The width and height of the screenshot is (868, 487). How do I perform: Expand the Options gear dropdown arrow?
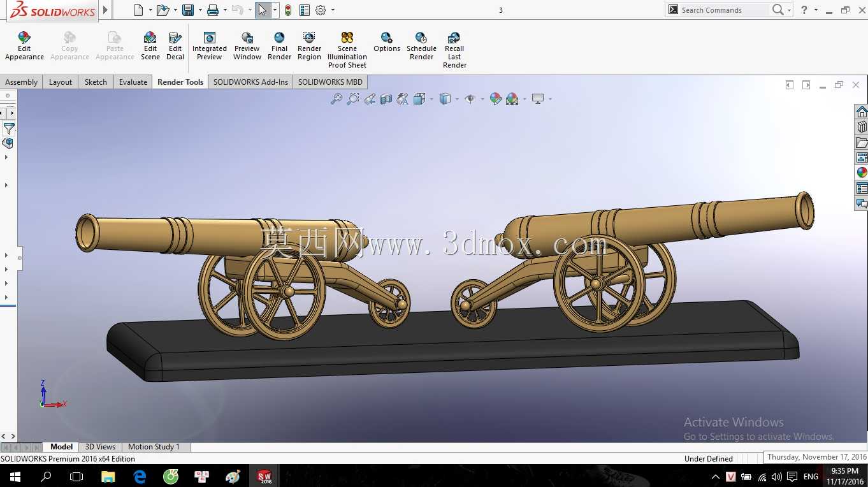[x=333, y=10]
